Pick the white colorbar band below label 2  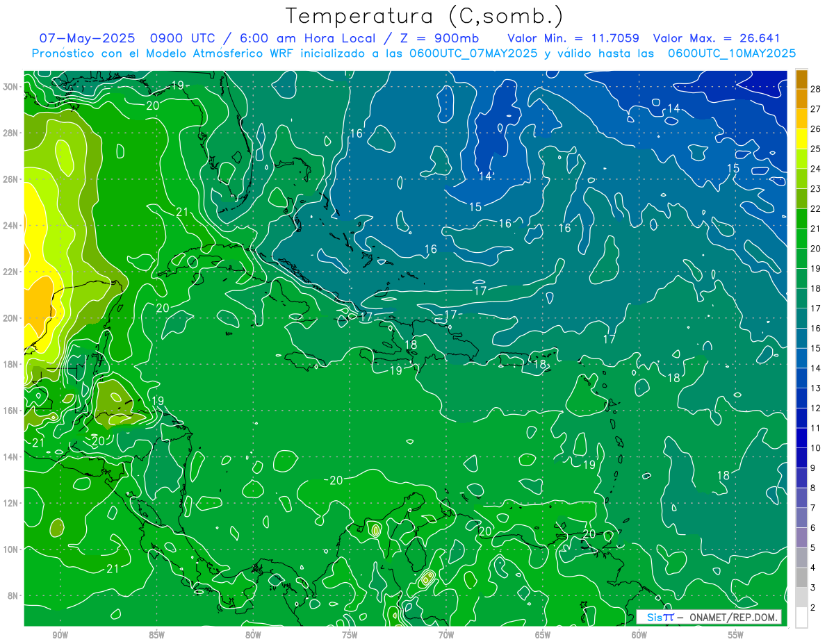pyautogui.click(x=801, y=617)
